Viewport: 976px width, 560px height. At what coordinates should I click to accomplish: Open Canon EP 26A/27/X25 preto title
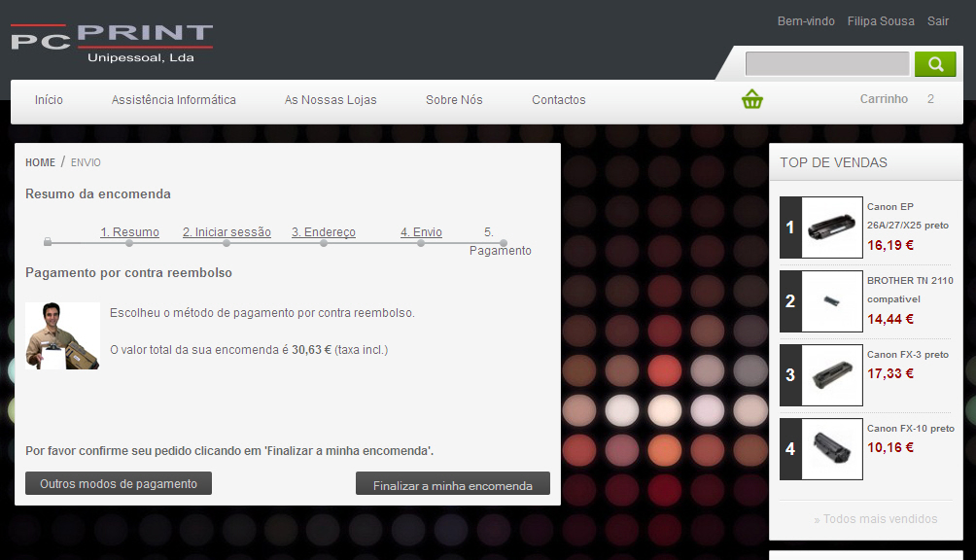(x=908, y=216)
